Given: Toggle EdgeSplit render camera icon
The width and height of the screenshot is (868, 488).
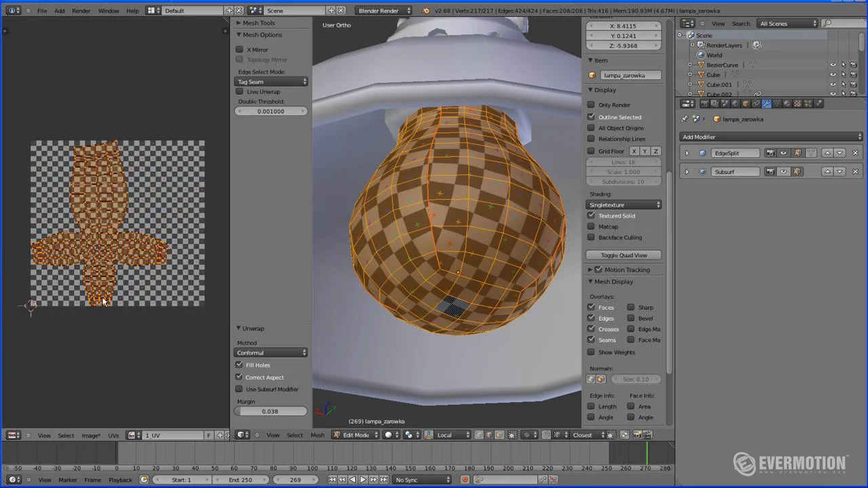Looking at the screenshot, I should (x=770, y=152).
